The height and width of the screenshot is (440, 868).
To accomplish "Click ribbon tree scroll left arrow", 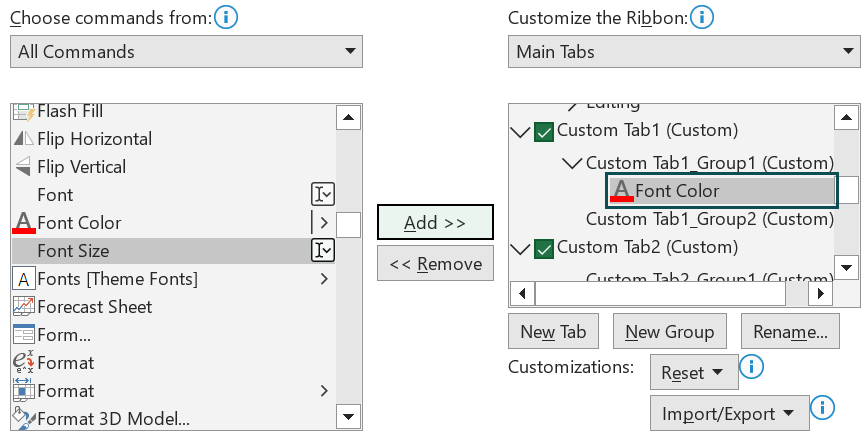I will 522,293.
